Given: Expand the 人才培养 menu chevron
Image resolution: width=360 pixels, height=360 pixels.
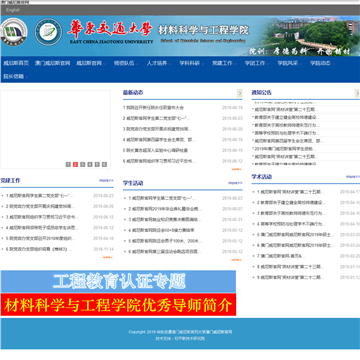Looking at the screenshot, I should [170, 64].
